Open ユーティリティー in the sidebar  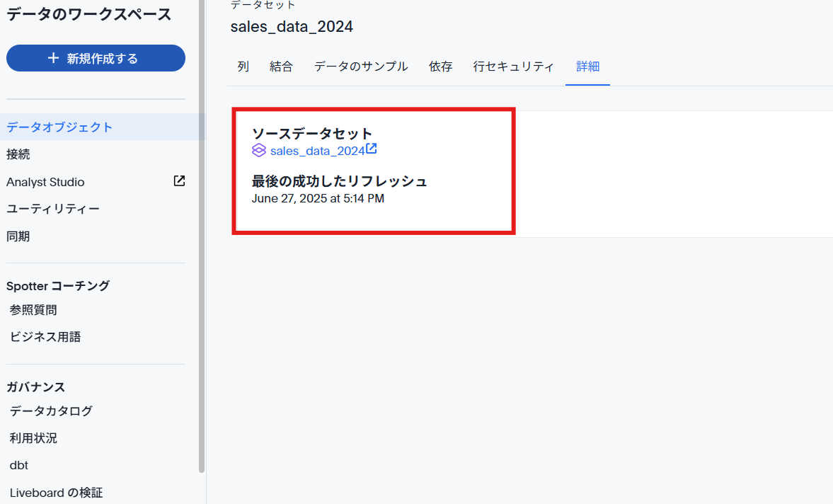(53, 210)
